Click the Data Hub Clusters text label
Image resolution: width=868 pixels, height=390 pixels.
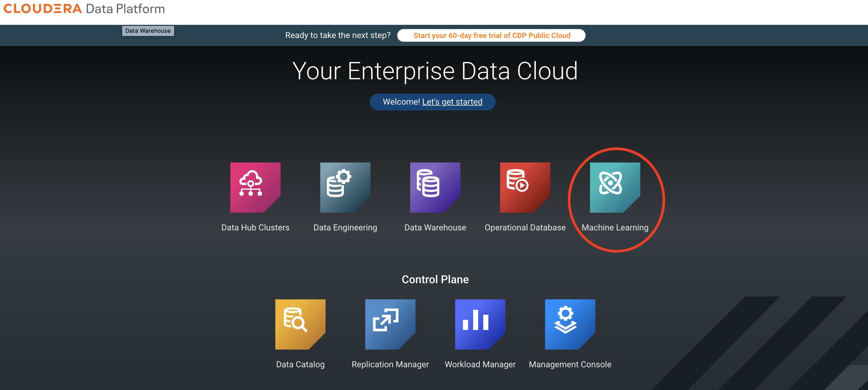tap(255, 228)
